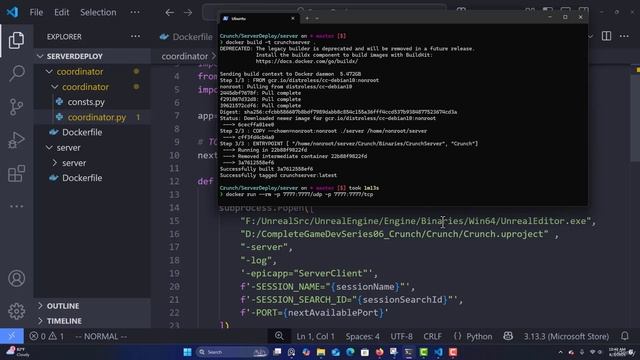Show additional activity bar views ellipsis
Viewport: 640px width, 360px height.
tap(16, 207)
